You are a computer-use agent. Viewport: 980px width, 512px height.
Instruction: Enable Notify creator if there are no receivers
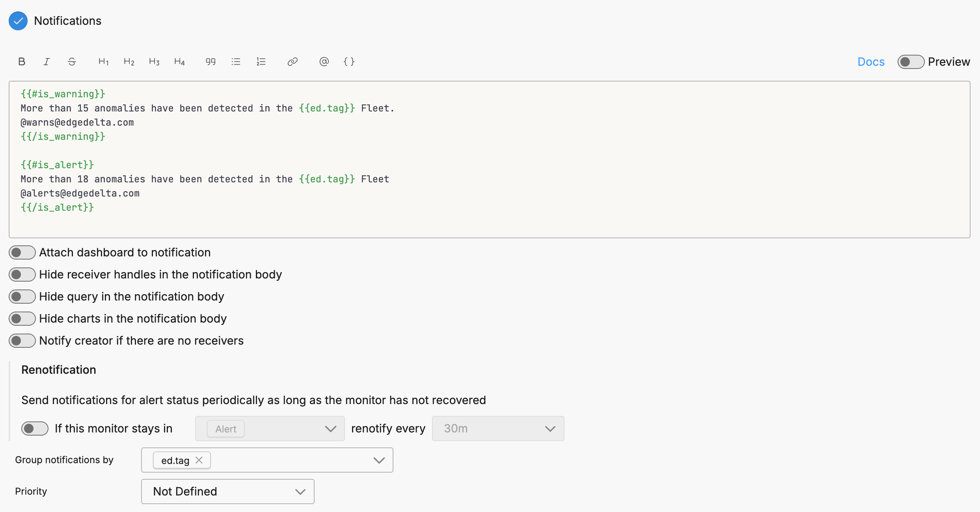[22, 340]
